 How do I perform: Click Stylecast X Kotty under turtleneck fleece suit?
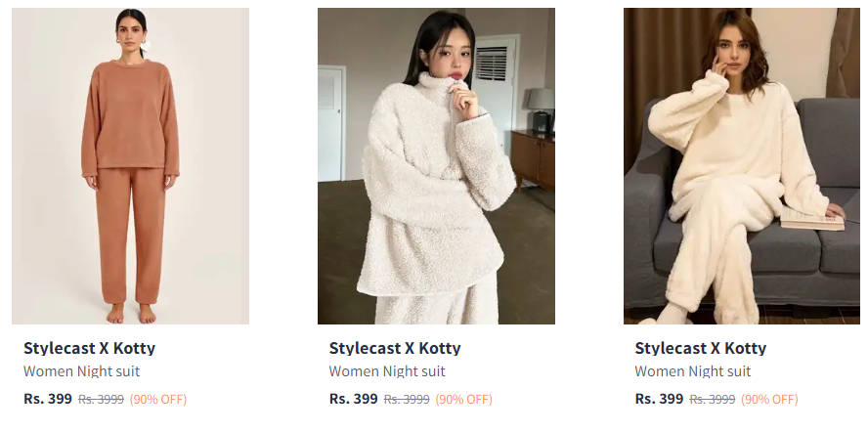(x=395, y=348)
